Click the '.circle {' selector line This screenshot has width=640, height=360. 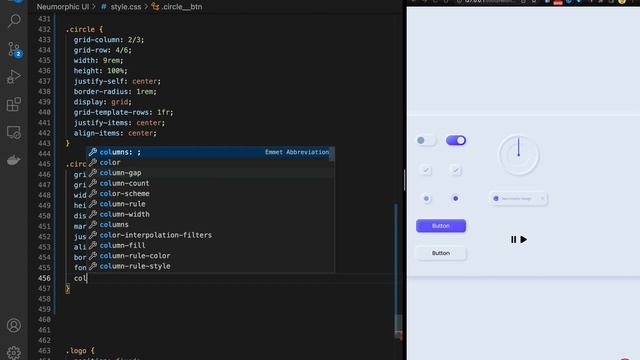tap(84, 29)
